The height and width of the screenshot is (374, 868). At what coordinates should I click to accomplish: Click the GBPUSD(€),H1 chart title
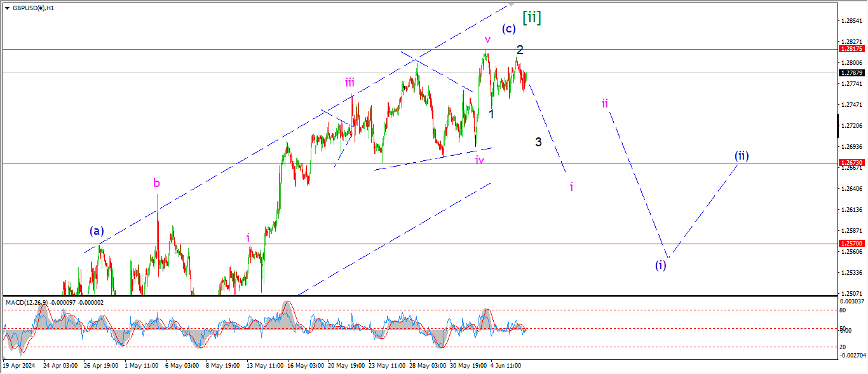(34, 8)
